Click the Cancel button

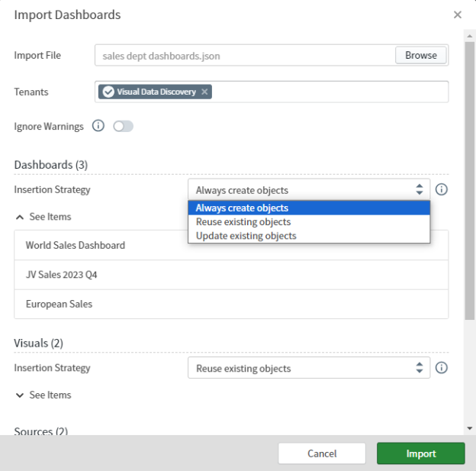pos(322,453)
